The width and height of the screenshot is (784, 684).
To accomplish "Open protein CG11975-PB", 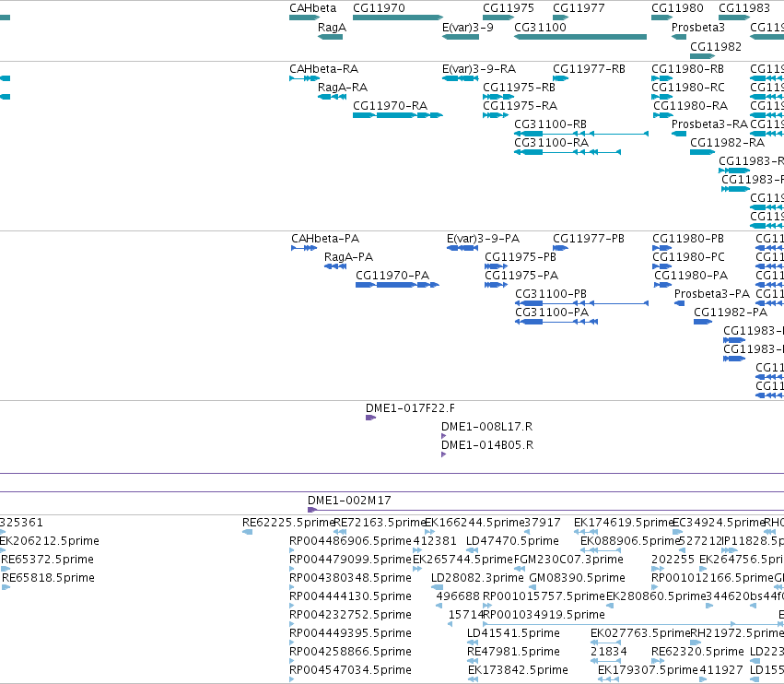I will (496, 266).
